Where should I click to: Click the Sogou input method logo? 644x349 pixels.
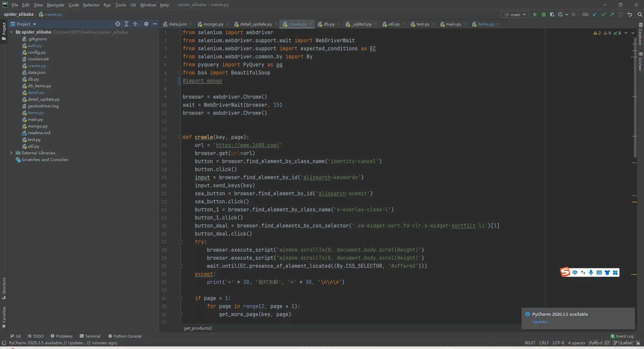point(565,272)
